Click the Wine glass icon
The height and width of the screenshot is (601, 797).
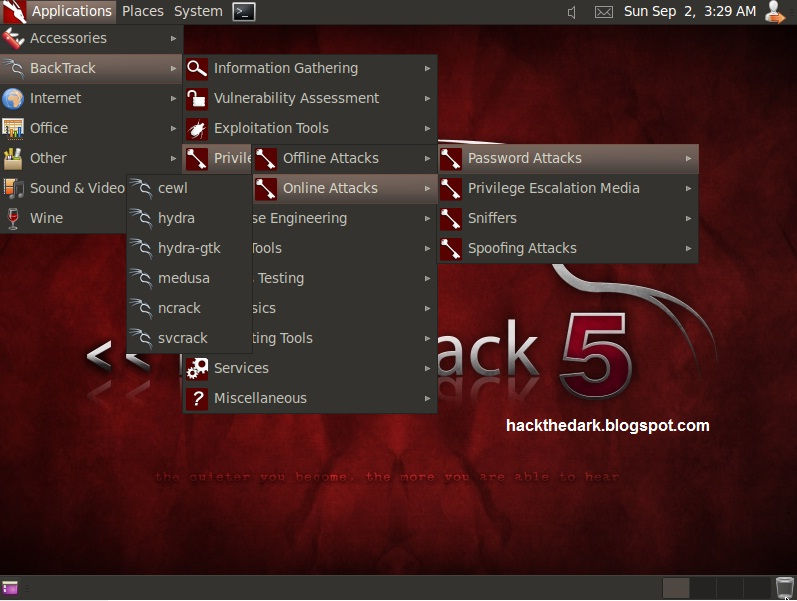(13, 218)
